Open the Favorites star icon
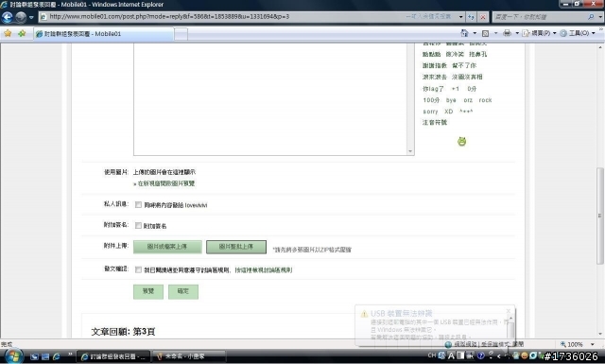This screenshot has height=364, width=605. click(8, 34)
